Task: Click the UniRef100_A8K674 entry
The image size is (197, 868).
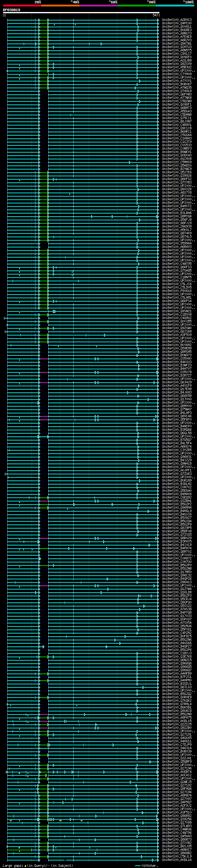Action: point(176,446)
